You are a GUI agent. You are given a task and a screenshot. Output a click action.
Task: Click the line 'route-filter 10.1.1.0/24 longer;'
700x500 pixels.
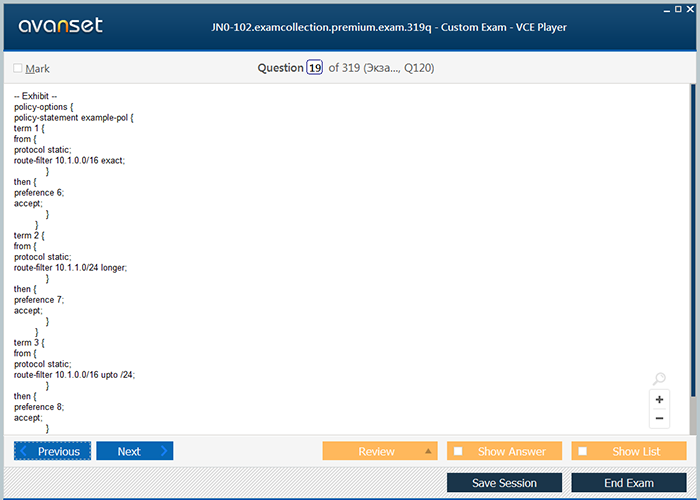pyautogui.click(x=71, y=267)
